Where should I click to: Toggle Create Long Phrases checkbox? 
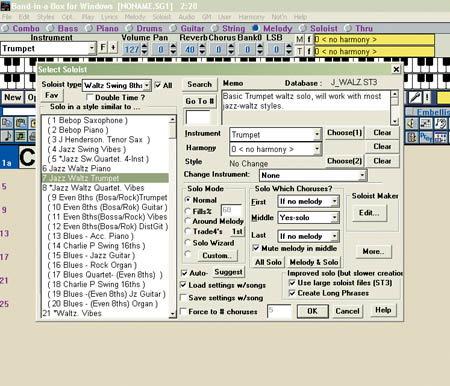292,293
